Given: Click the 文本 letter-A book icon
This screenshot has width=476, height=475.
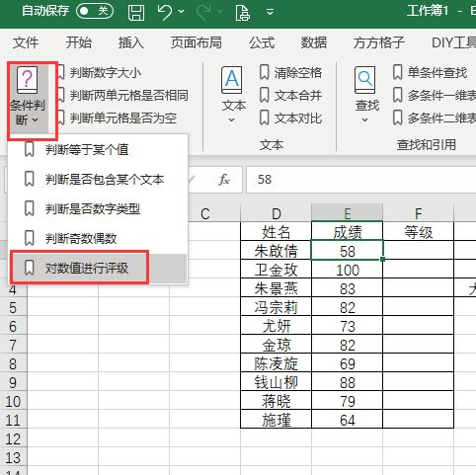Looking at the screenshot, I should tap(232, 80).
